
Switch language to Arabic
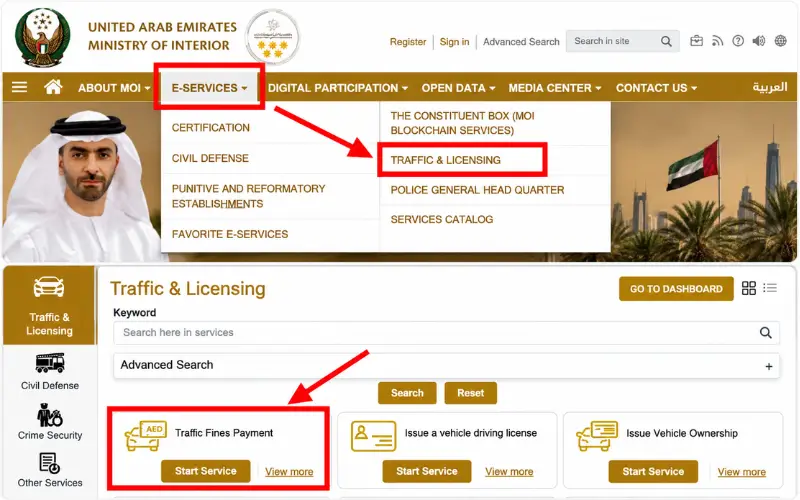click(769, 87)
